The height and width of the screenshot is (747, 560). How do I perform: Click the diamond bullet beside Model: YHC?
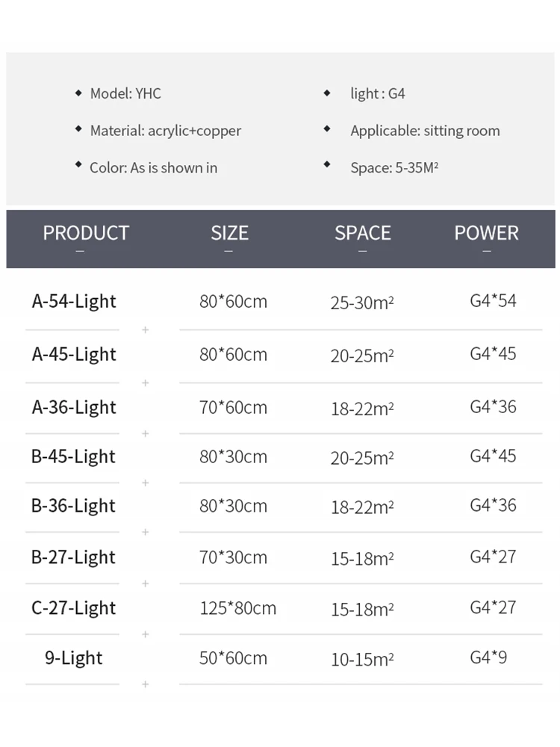click(78, 93)
